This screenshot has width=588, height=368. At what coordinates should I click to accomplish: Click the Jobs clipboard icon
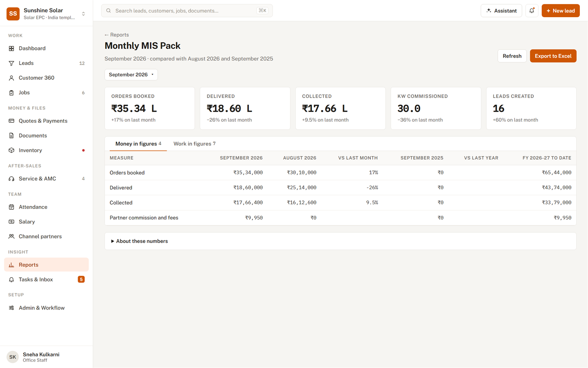point(11,92)
